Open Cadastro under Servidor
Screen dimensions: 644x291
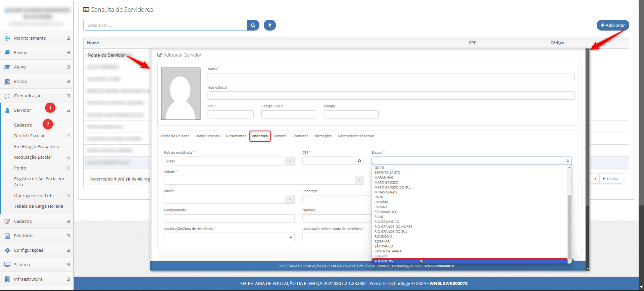pyautogui.click(x=23, y=125)
